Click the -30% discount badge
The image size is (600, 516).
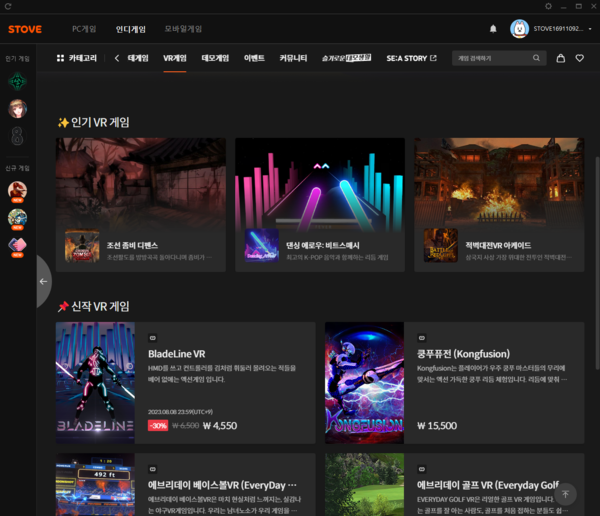click(158, 426)
